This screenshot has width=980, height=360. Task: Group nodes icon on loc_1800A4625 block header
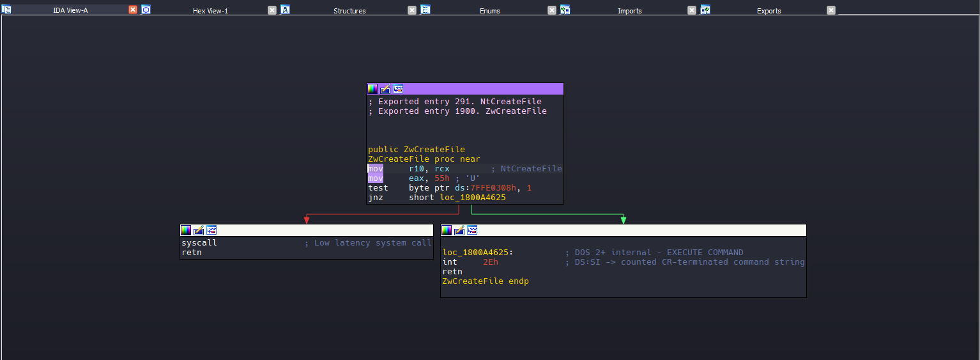coord(472,230)
